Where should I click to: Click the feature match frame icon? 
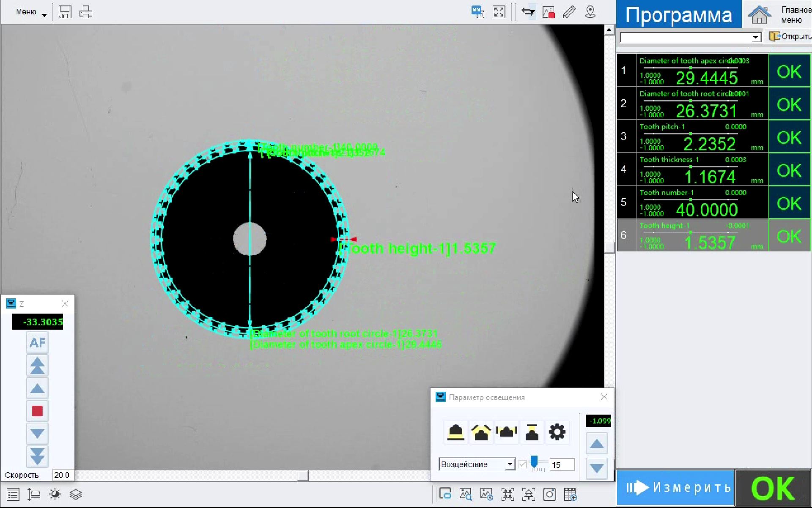click(507, 494)
